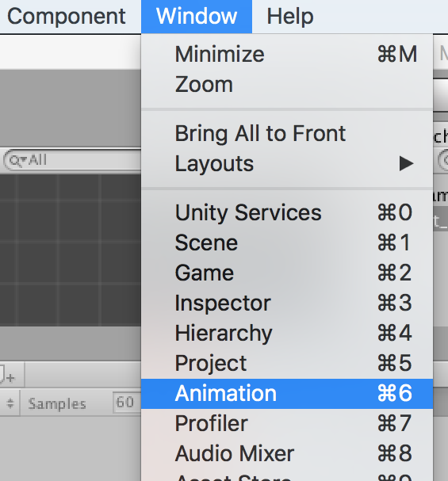Expand the Layouts submenu arrow
The height and width of the screenshot is (481, 448).
(407, 163)
